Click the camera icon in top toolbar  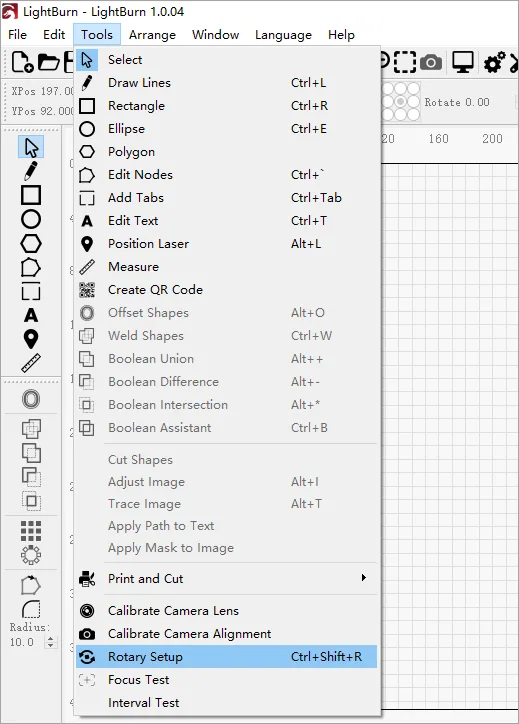click(431, 62)
